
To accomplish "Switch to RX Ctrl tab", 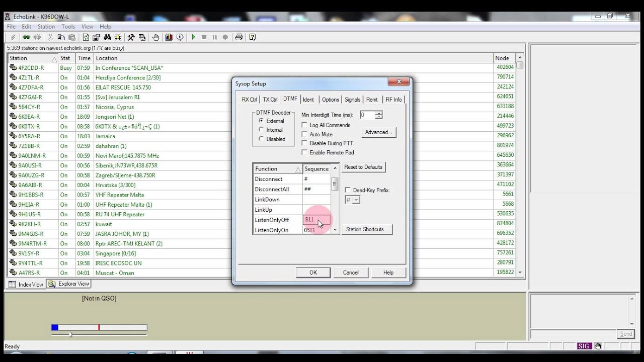I will (249, 100).
